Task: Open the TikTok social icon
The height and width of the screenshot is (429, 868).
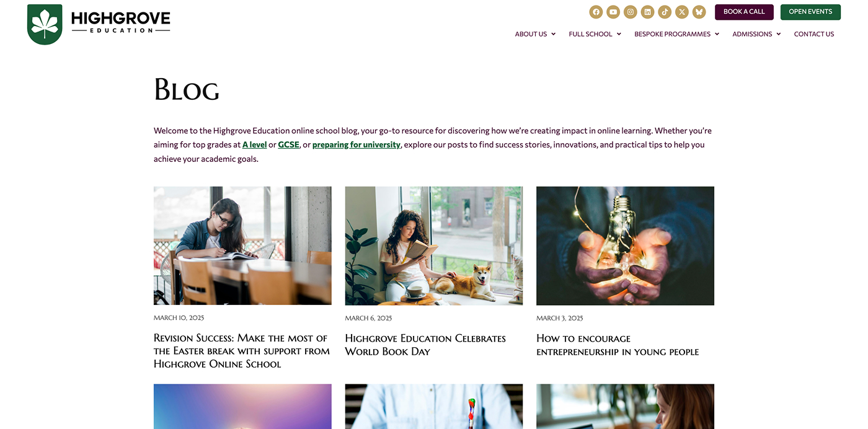Action: point(665,12)
